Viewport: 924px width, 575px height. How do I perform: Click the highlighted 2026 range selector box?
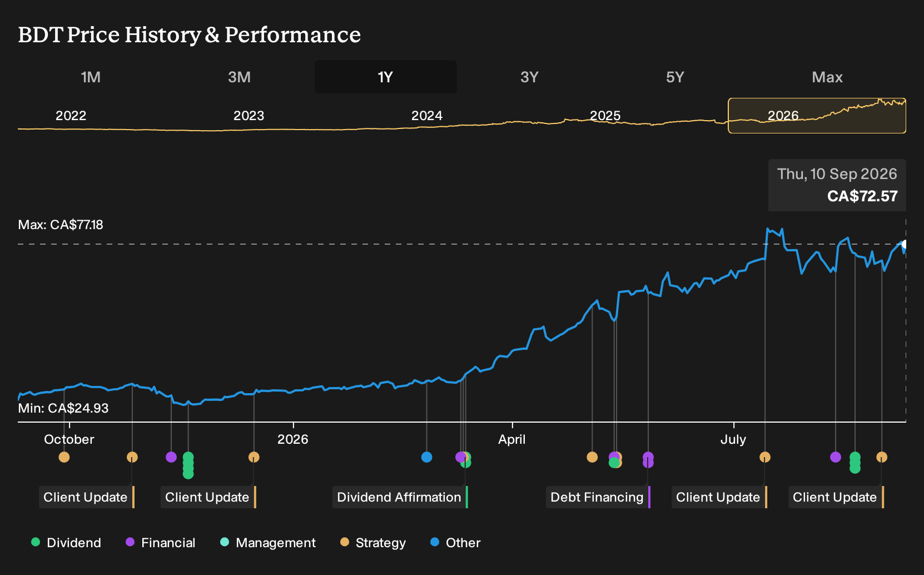click(817, 116)
